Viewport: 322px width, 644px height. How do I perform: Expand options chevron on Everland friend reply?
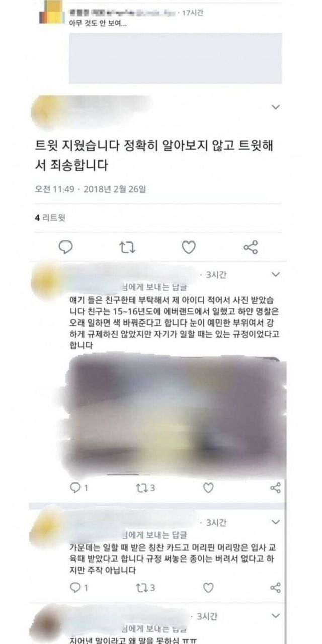[x=275, y=274]
